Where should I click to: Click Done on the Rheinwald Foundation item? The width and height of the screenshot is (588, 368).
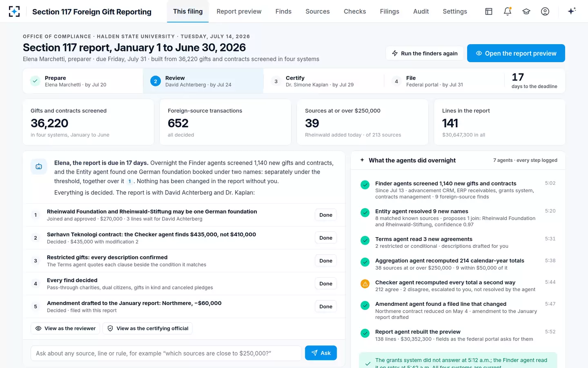pos(326,215)
